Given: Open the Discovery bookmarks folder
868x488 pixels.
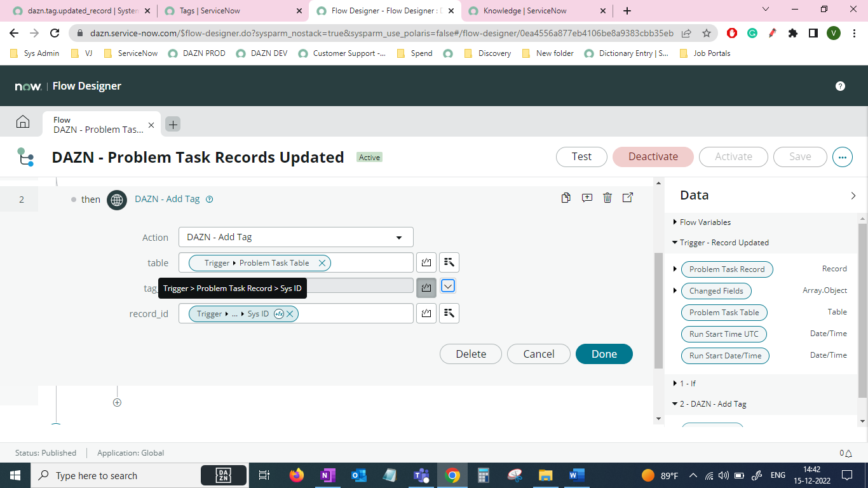Looking at the screenshot, I should [x=487, y=53].
